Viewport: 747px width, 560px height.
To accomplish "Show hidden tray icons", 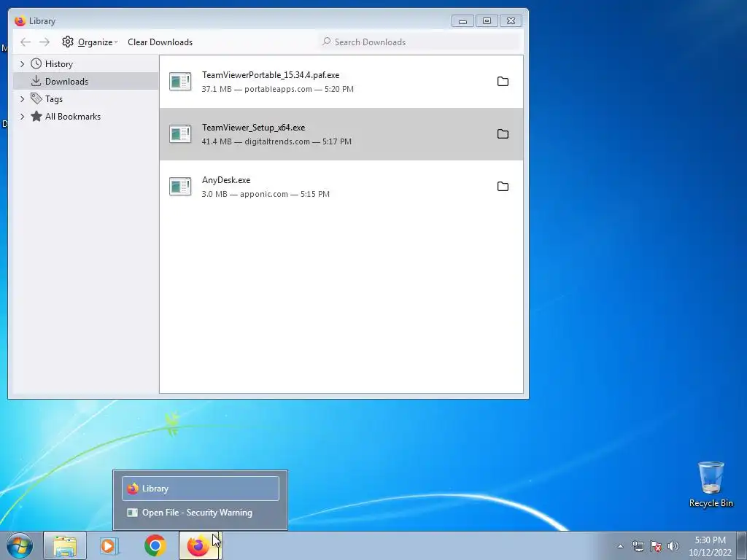I will (x=620, y=546).
